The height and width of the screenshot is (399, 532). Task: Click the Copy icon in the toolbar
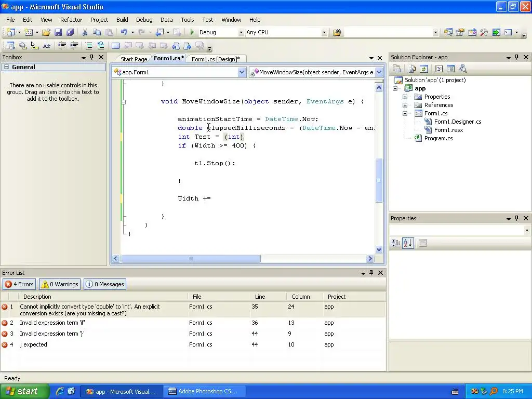[97, 32]
